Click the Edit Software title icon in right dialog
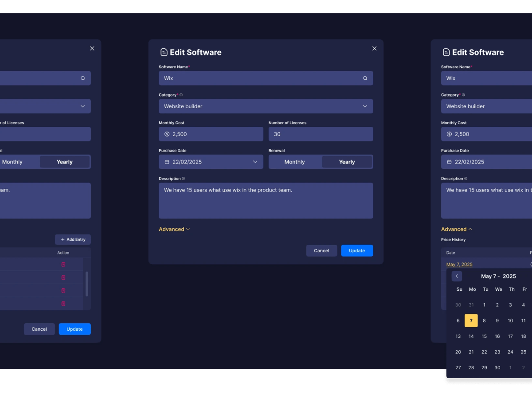 click(x=446, y=52)
